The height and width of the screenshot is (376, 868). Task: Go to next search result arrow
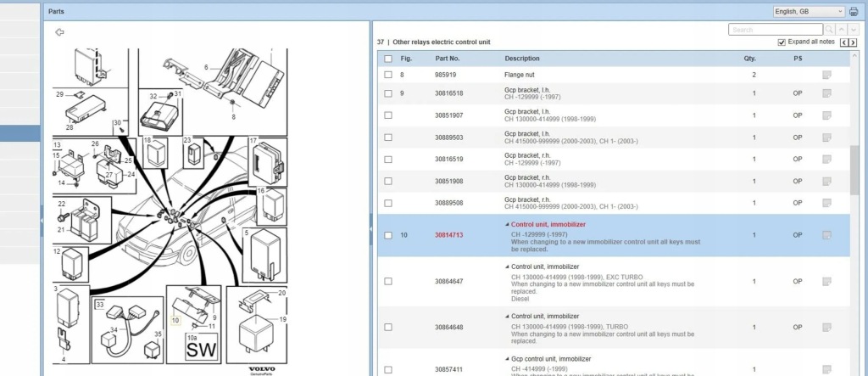[x=854, y=30]
